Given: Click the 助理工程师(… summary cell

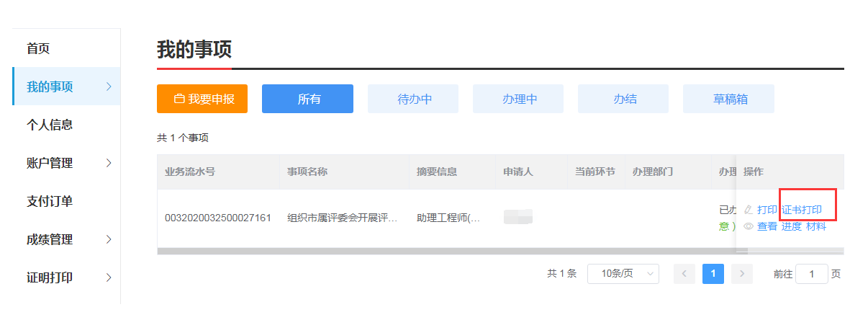Looking at the screenshot, I should pos(448,218).
